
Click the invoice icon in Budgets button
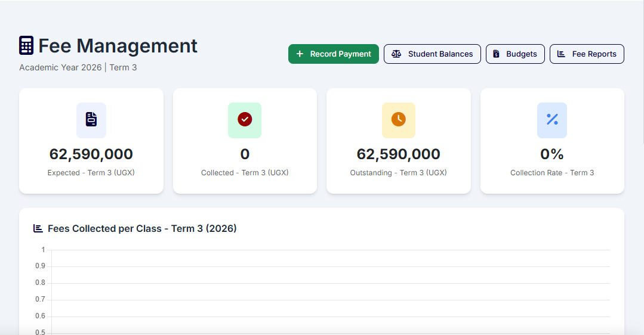[x=496, y=54]
